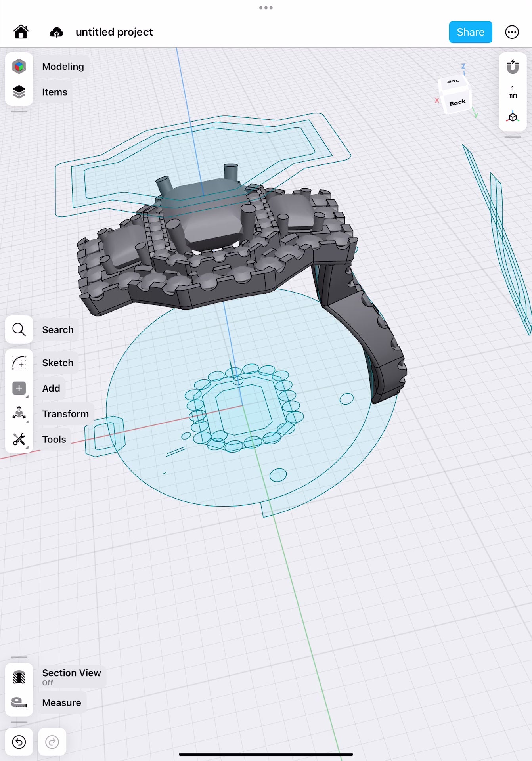The image size is (532, 761).
Task: Expand the Add tools menu
Action: [x=19, y=388]
